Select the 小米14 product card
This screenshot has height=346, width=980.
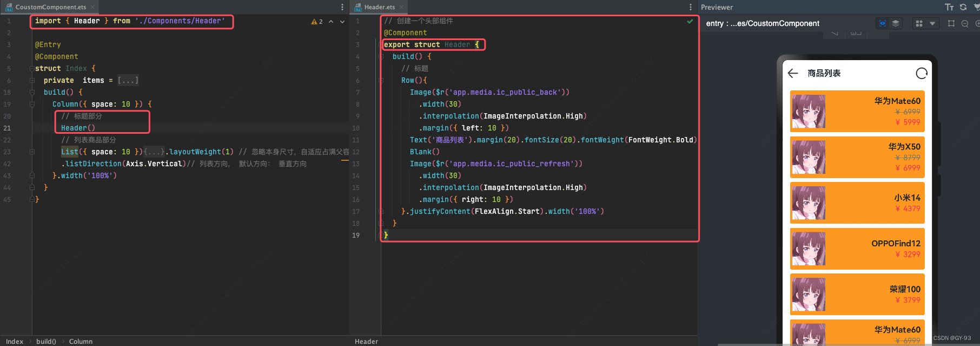857,203
